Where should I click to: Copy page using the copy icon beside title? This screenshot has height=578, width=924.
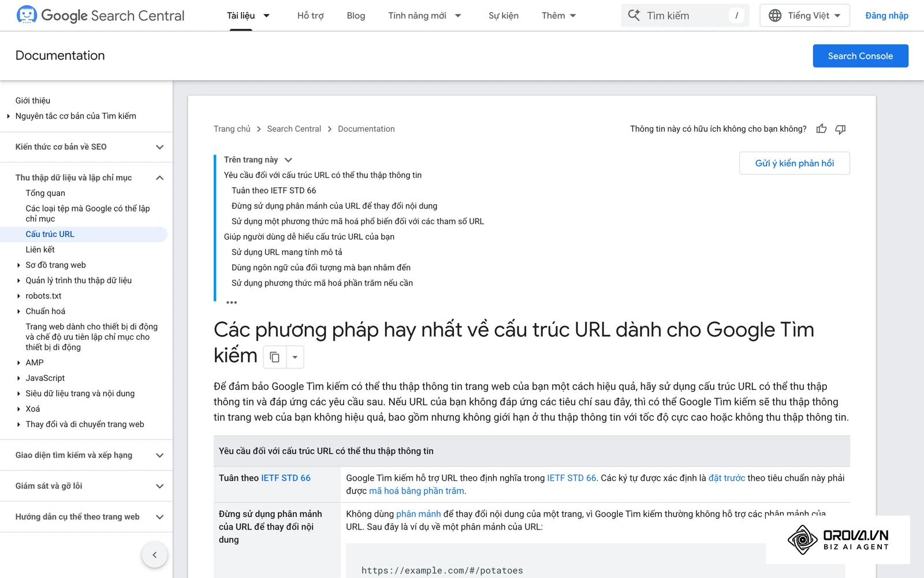pyautogui.click(x=275, y=357)
